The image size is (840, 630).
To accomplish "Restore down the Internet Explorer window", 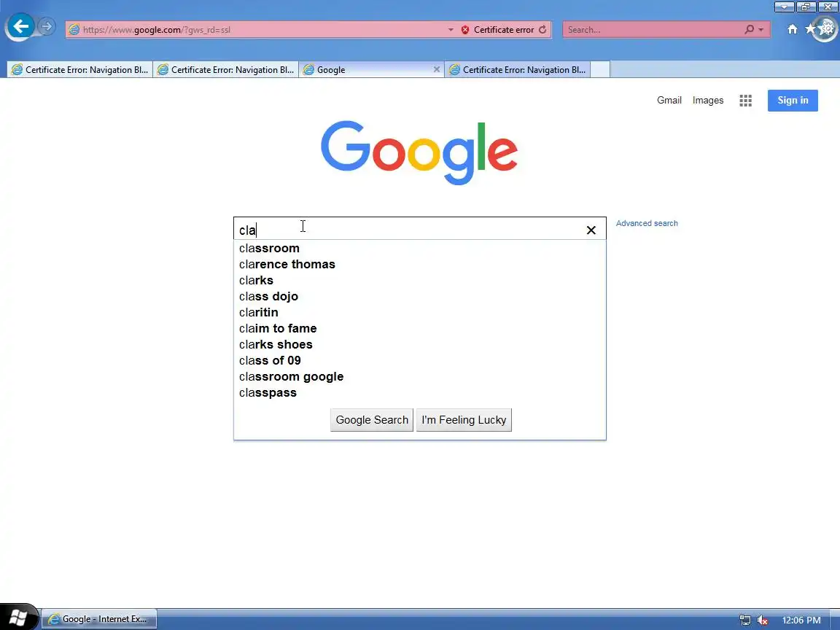I will [x=806, y=7].
